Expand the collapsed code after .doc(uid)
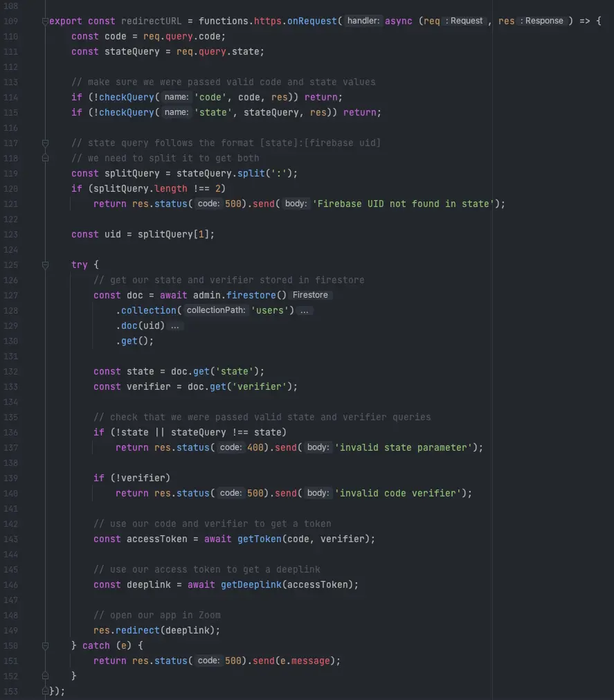Viewport: 614px width, 700px height. click(x=175, y=325)
